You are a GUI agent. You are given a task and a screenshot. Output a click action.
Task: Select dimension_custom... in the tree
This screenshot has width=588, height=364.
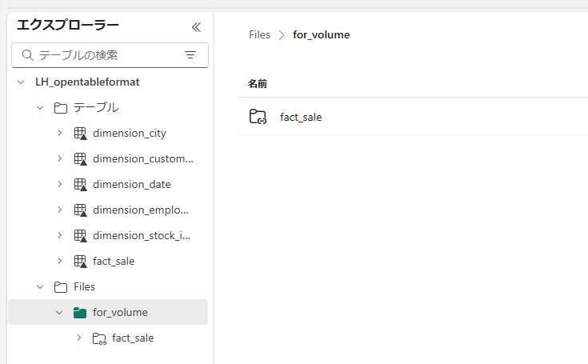click(143, 159)
